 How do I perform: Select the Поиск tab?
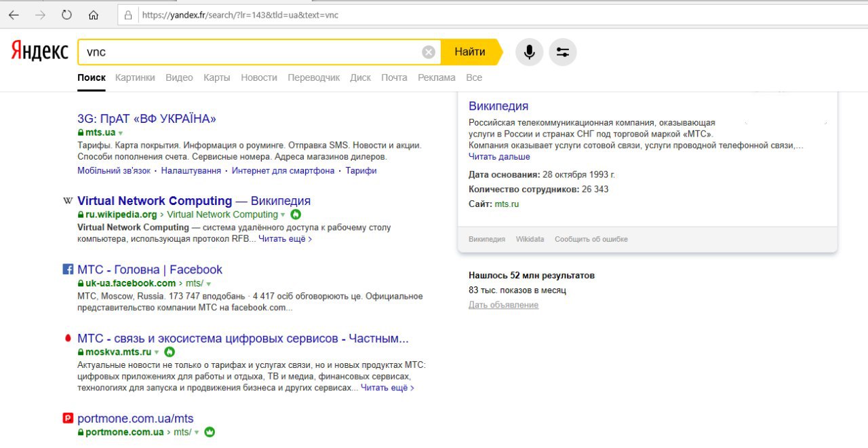[x=92, y=77]
